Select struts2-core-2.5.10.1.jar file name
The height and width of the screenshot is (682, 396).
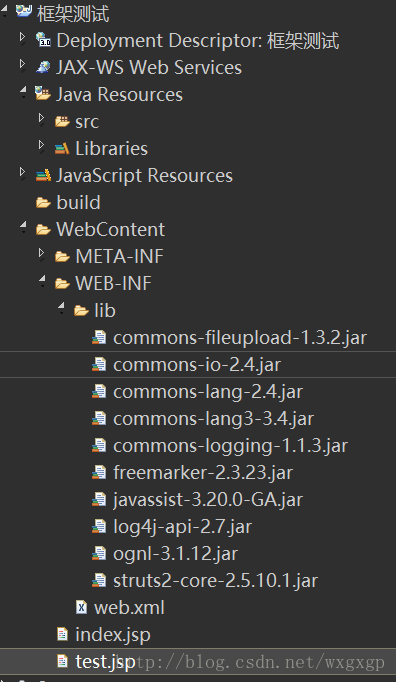(216, 581)
